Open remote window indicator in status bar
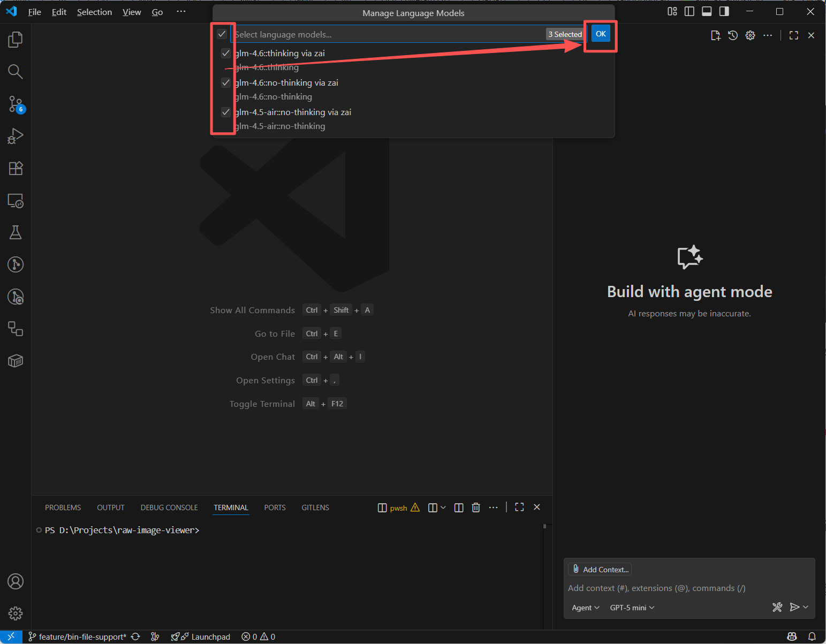Image resolution: width=826 pixels, height=644 pixels. [11, 637]
